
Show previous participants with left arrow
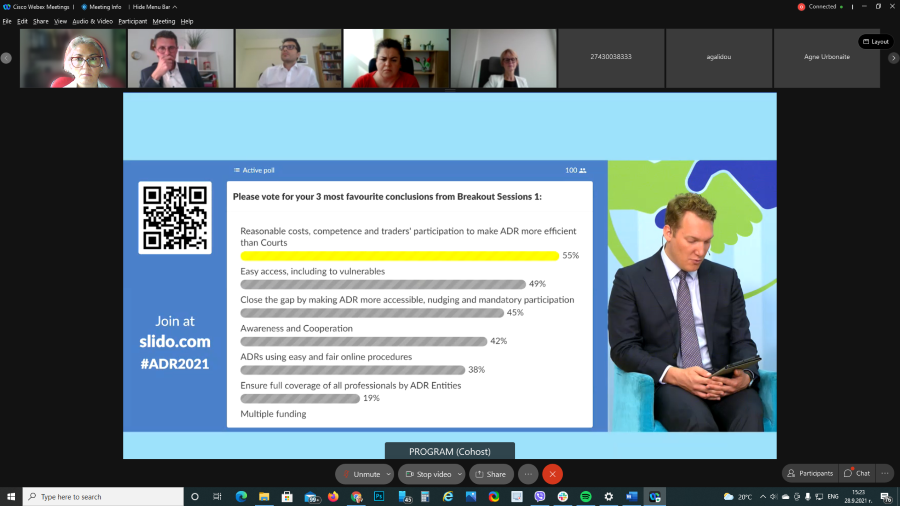click(6, 58)
